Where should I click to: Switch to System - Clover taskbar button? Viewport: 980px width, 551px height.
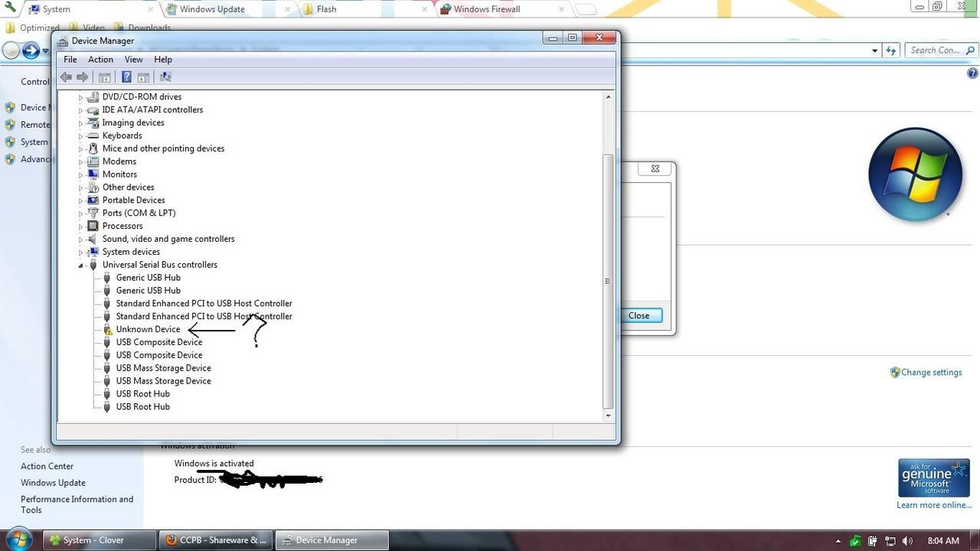(100, 540)
